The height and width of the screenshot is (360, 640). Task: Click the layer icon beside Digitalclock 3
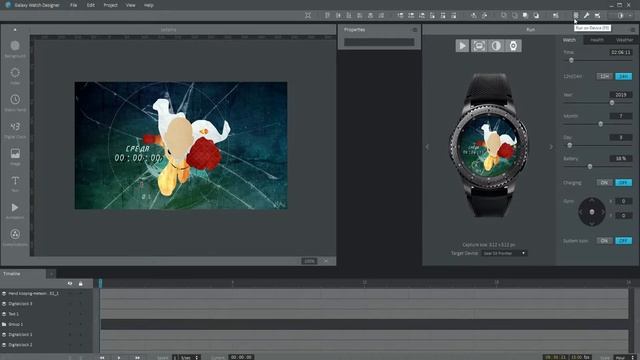[4, 304]
